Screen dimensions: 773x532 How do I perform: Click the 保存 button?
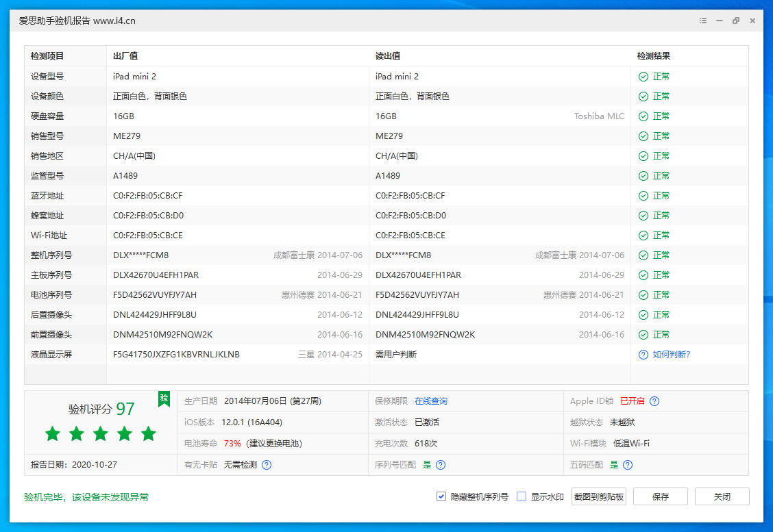(660, 496)
